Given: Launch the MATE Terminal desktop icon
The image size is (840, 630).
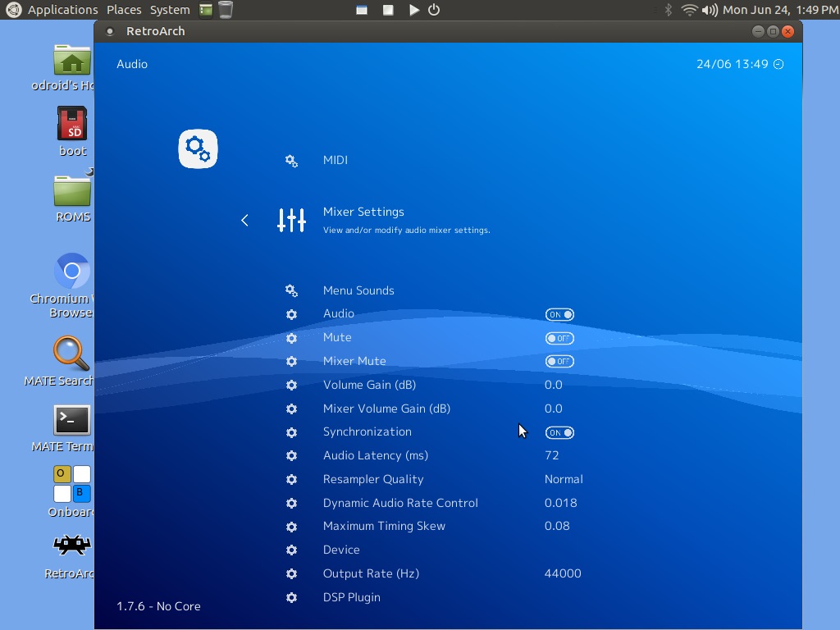Looking at the screenshot, I should [x=71, y=420].
